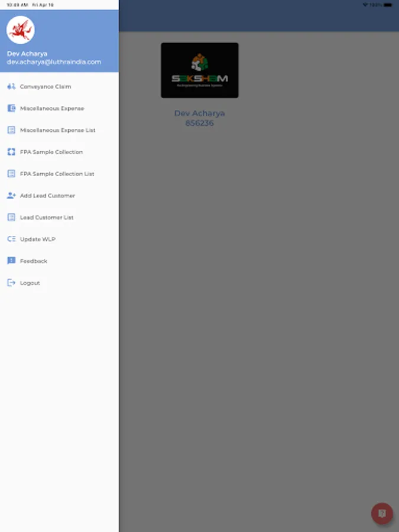399x532 pixels.
Task: Open the Conveyance Claim menu item
Action: pos(59,86)
